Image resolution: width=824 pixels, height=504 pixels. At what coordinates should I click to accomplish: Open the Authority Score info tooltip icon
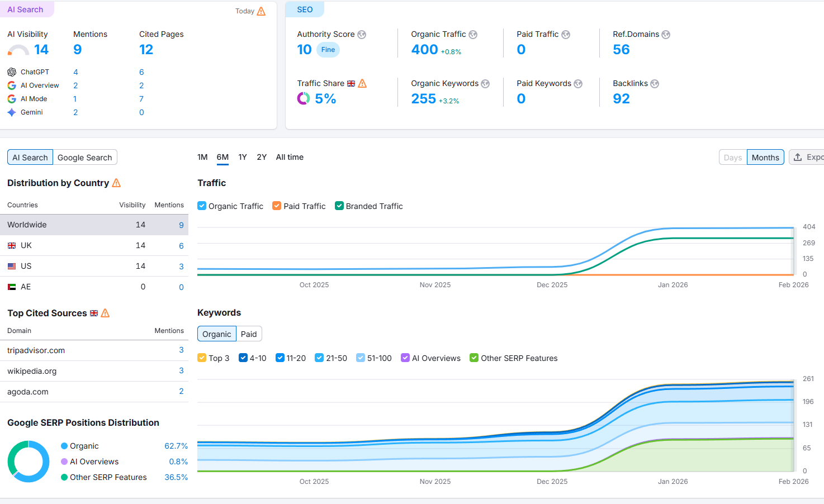pos(362,34)
